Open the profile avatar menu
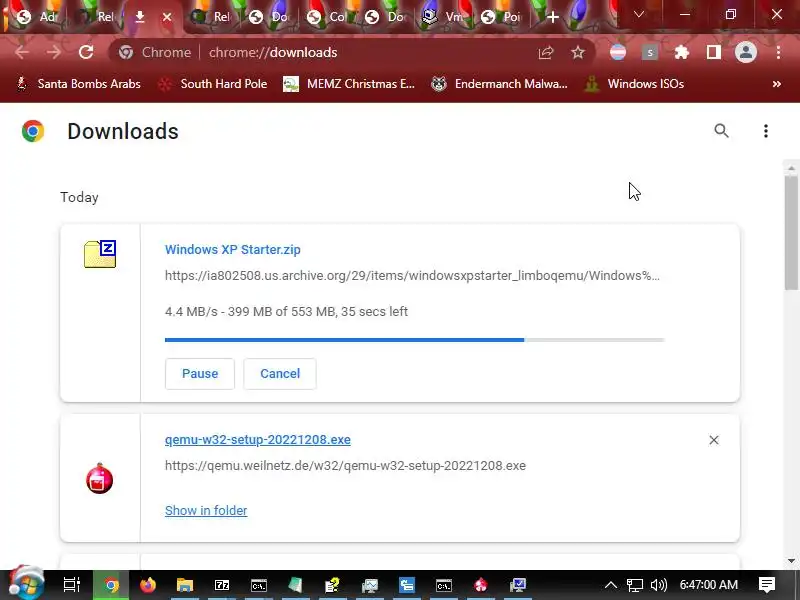The image size is (800, 600). (745, 52)
